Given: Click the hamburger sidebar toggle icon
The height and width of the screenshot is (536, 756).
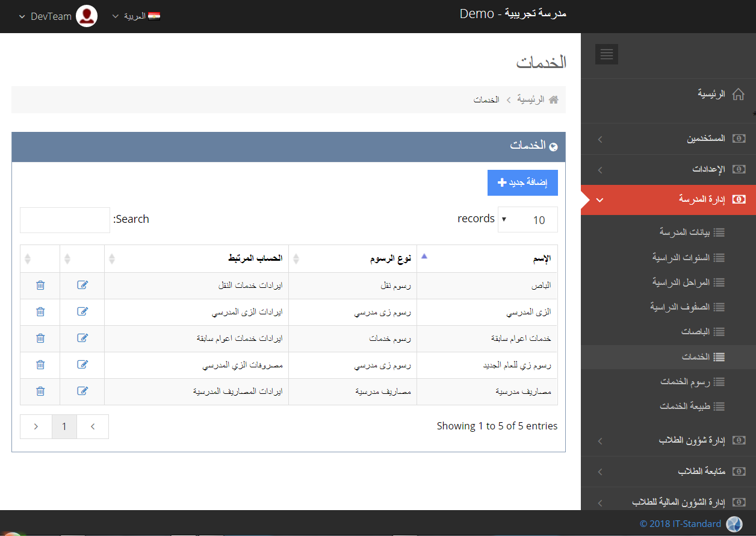Looking at the screenshot, I should coord(606,54).
